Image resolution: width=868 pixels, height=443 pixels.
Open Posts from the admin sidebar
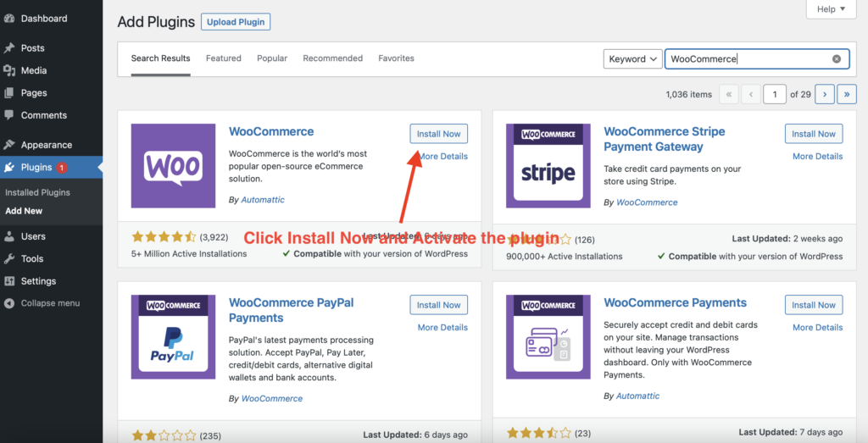click(x=33, y=48)
